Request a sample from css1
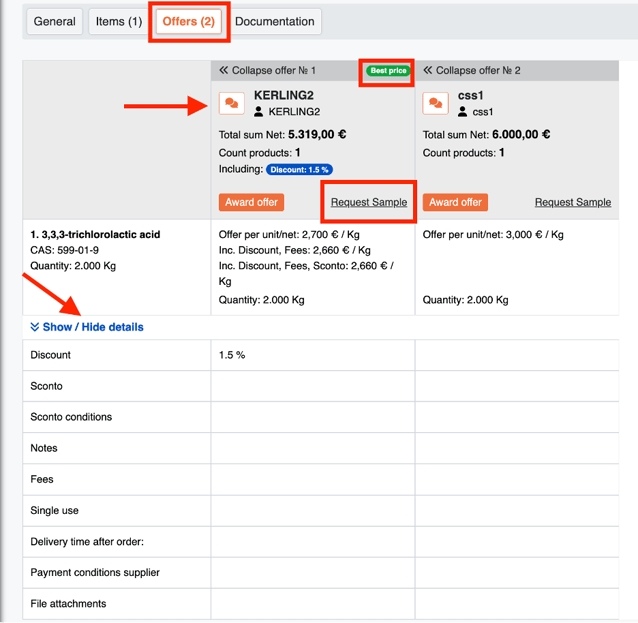Image resolution: width=638 pixels, height=623 pixels. [573, 202]
